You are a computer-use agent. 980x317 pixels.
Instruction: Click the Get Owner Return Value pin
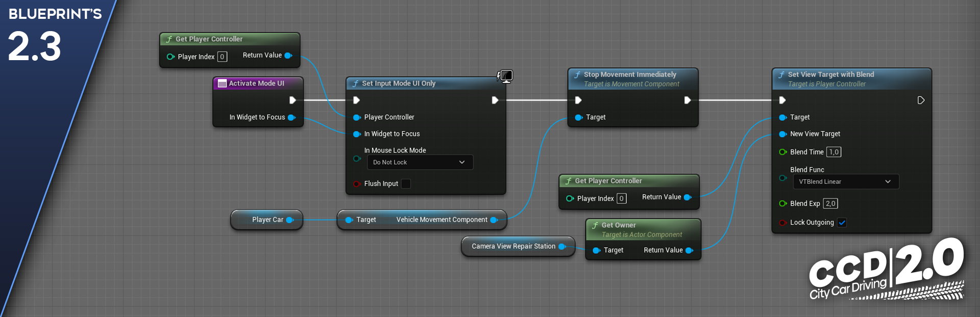tap(689, 250)
